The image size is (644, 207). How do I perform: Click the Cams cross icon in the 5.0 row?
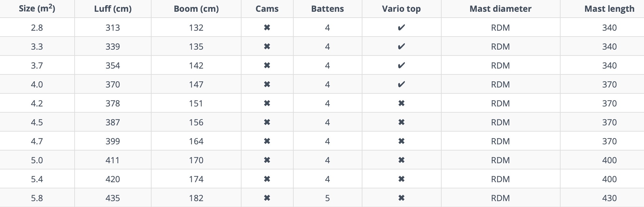tap(267, 160)
